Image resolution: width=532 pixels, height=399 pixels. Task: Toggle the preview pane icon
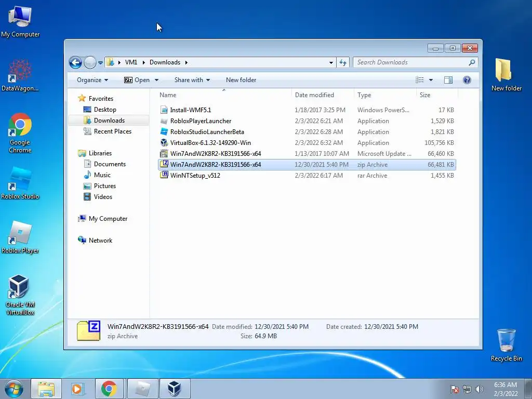(448, 80)
